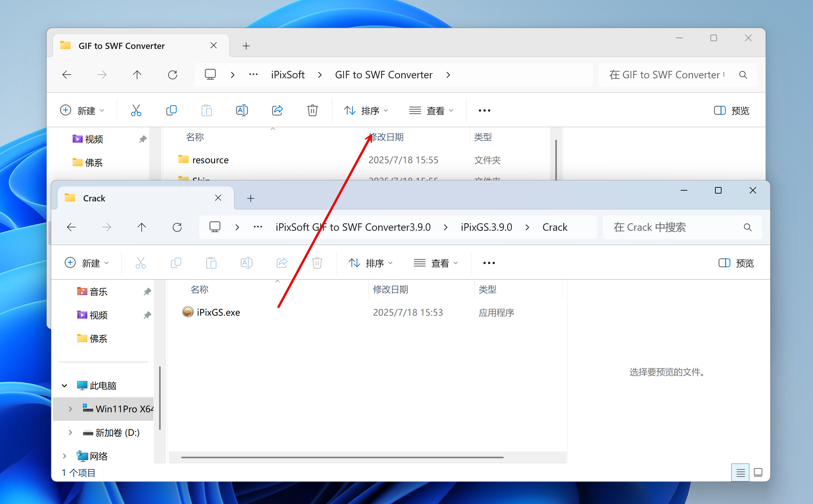The height and width of the screenshot is (504, 813).
Task: Click the horizontal scrollbar in Crack file list
Action: pos(342,457)
